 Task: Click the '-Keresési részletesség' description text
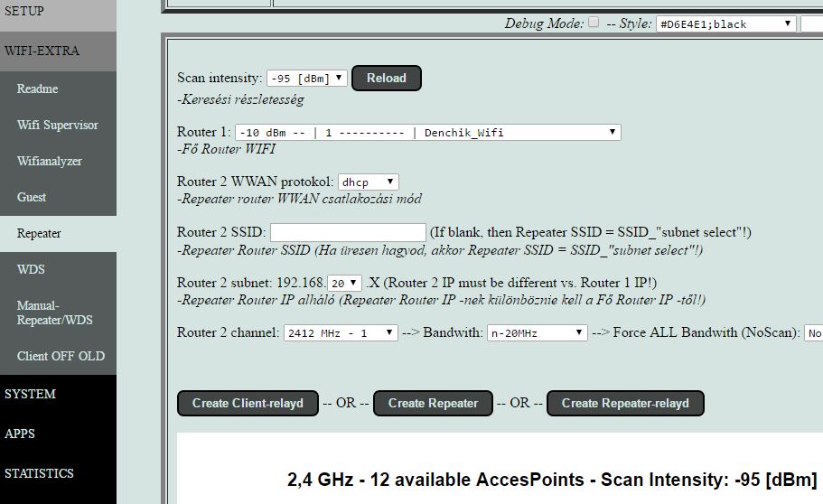point(240,99)
